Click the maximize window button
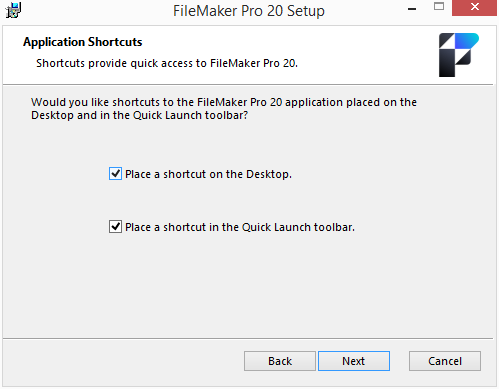The image size is (499, 389). (x=439, y=7)
